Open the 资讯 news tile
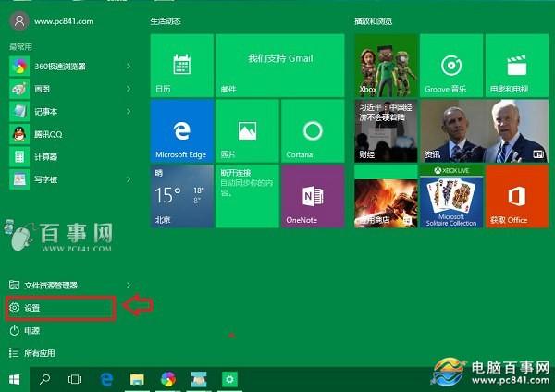Screen dimensions: 555x392 pyautogui.click(x=484, y=131)
